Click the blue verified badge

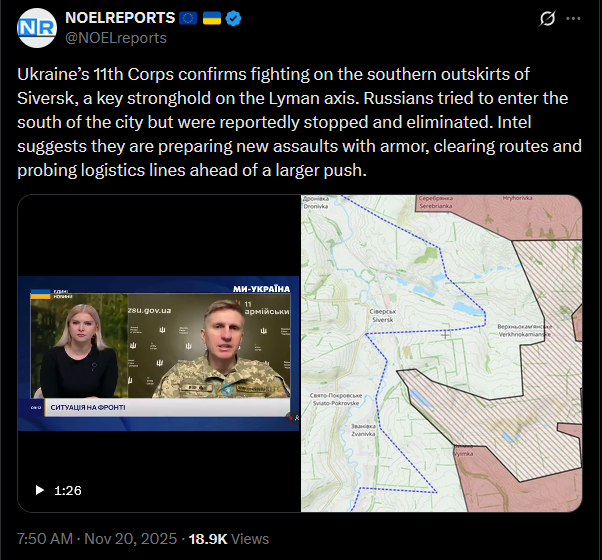(x=233, y=18)
